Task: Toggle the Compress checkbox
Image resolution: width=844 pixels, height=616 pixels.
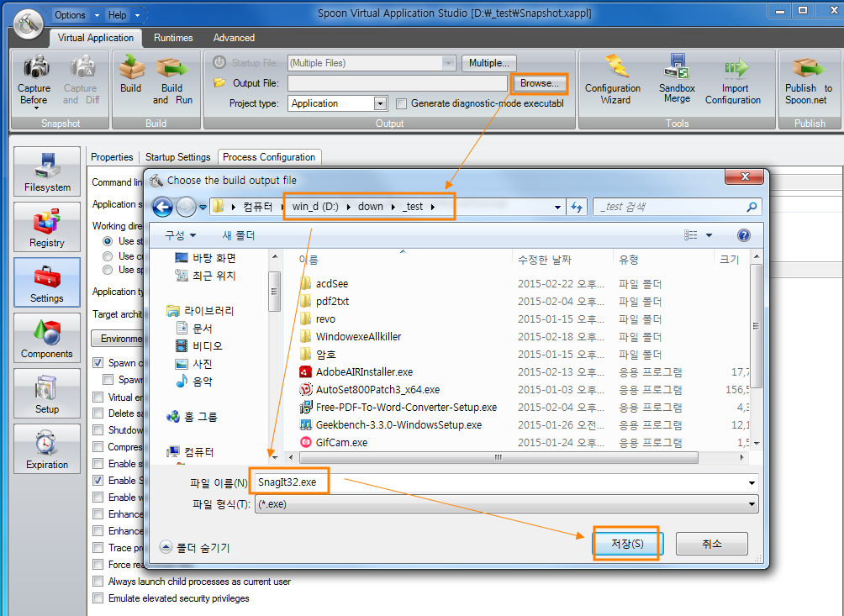Action: coord(98,447)
